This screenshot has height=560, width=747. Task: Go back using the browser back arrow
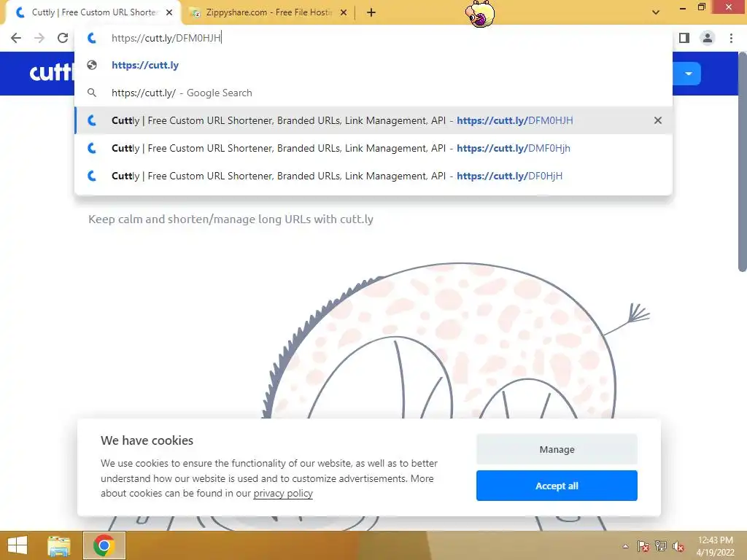tap(16, 38)
